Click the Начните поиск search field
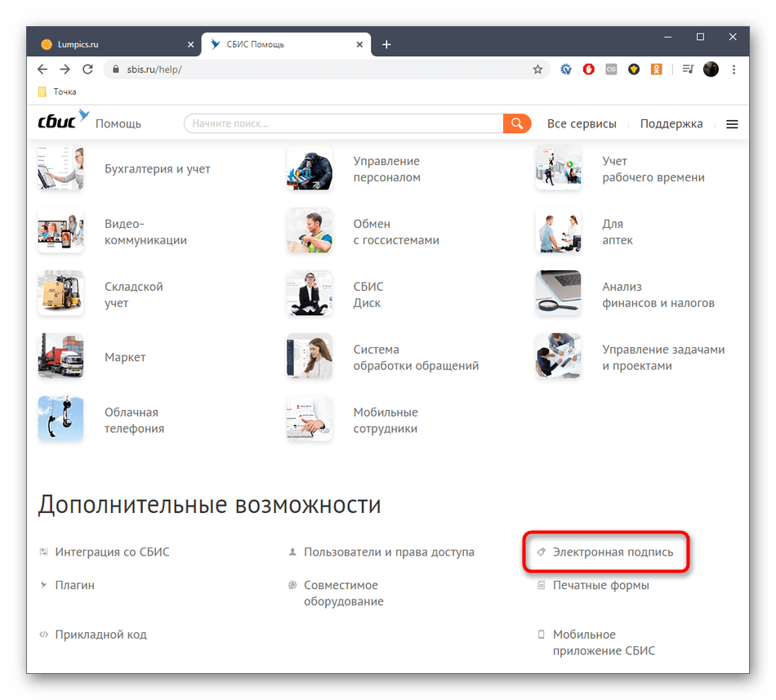 tap(343, 123)
